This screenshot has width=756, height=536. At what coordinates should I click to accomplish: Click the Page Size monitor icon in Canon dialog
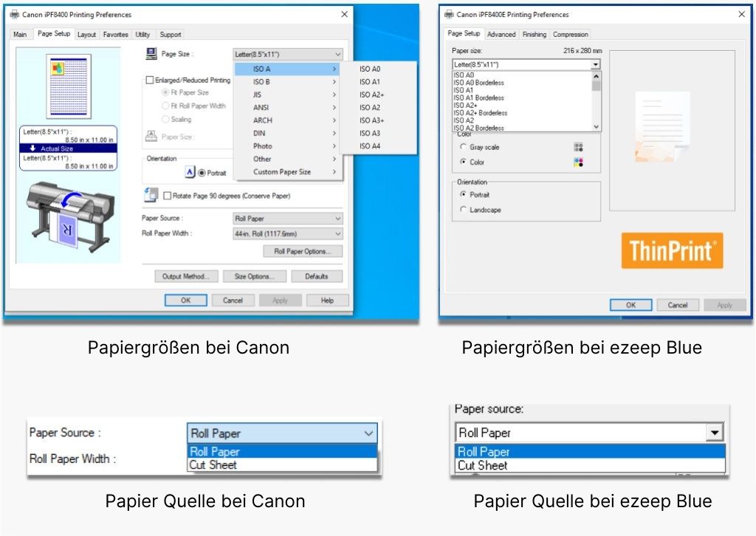point(151,54)
